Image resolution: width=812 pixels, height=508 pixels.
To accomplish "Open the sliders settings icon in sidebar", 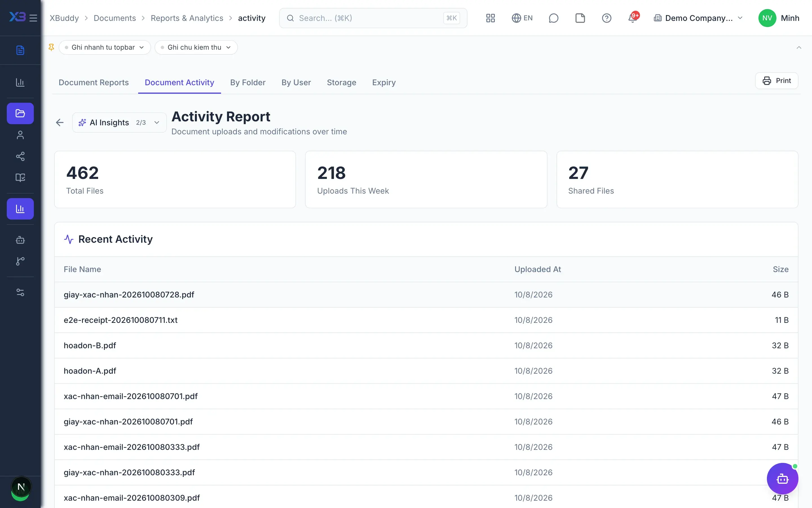I will [x=20, y=292].
